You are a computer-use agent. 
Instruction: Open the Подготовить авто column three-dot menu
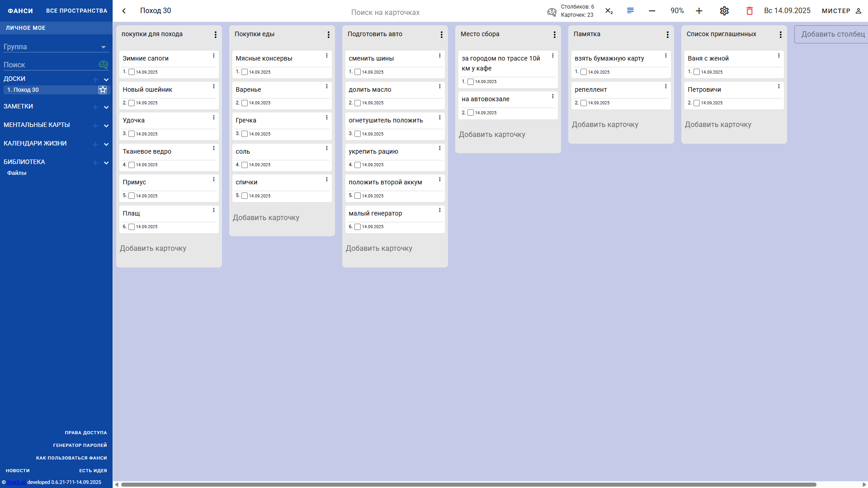pyautogui.click(x=441, y=35)
